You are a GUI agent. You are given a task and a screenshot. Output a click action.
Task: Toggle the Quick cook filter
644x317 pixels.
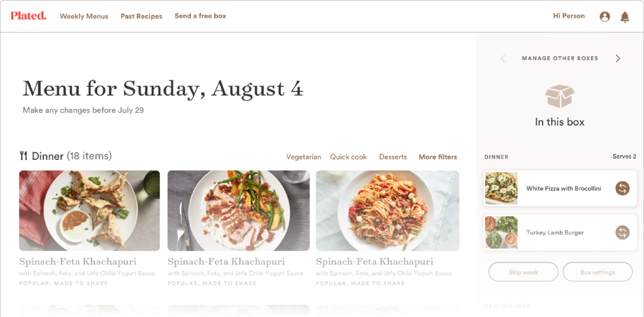[x=349, y=157]
